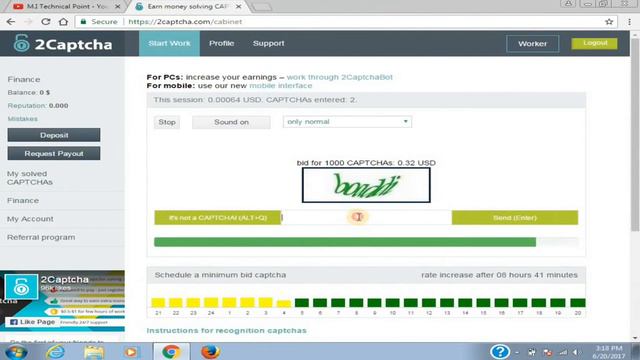This screenshot has height=360, width=640.
Task: Open My solved CAPTCHAs in sidebar
Action: (x=30, y=178)
